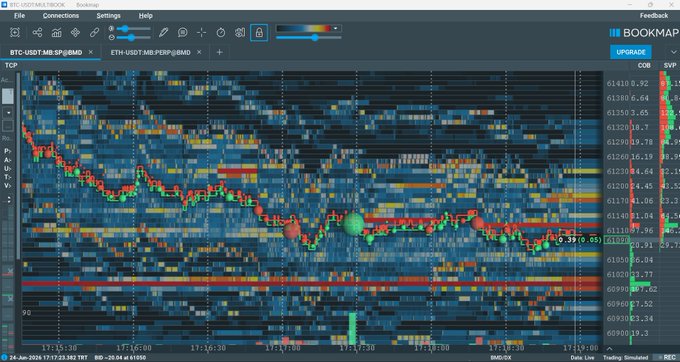
Task: Click the 61090 current price label
Action: 616,240
